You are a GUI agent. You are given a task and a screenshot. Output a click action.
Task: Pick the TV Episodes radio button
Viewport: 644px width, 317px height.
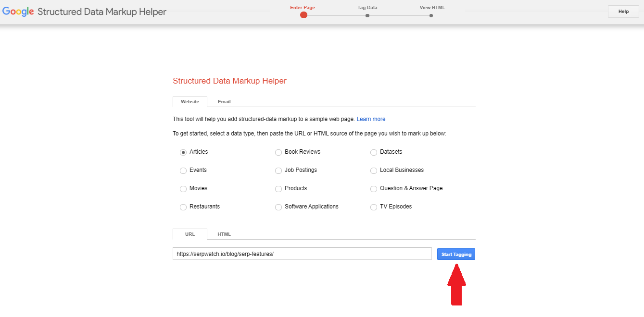coord(374,207)
